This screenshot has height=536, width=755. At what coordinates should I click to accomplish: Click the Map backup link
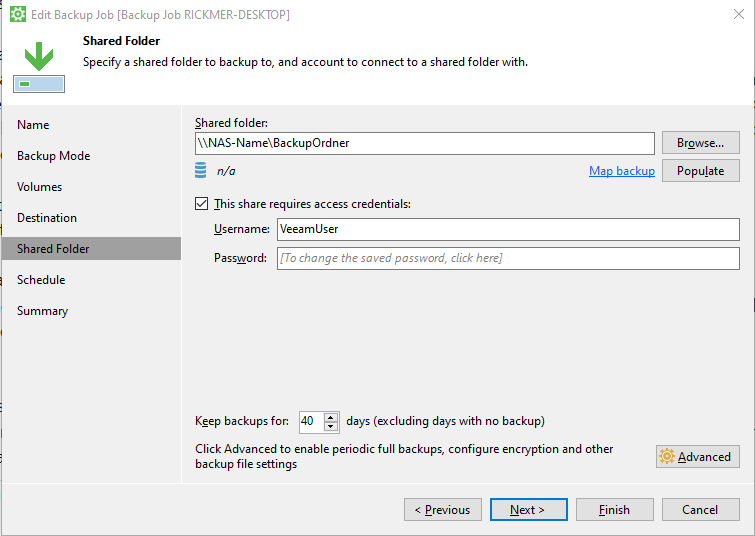(621, 171)
